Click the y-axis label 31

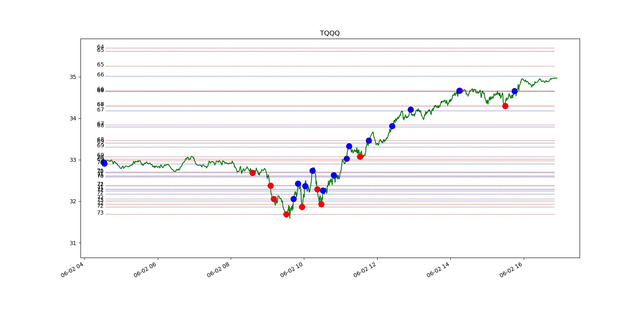coord(73,243)
